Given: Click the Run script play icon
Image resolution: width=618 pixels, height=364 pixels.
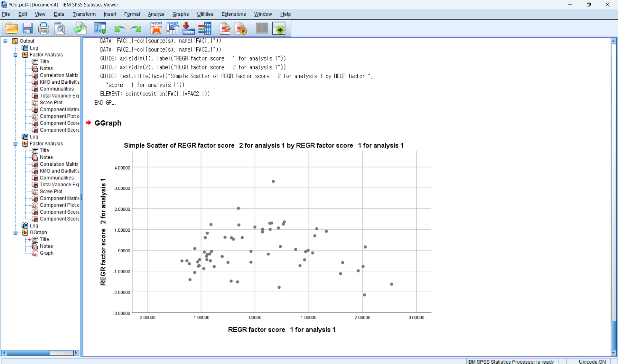Looking at the screenshot, I should [x=241, y=29].
